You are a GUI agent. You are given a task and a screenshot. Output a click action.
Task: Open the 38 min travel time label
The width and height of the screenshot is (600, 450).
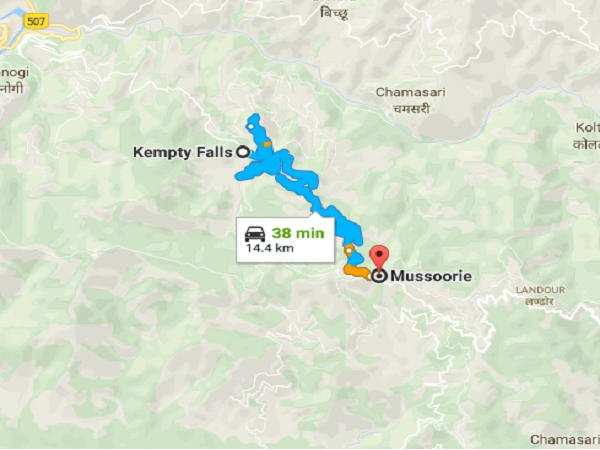298,233
